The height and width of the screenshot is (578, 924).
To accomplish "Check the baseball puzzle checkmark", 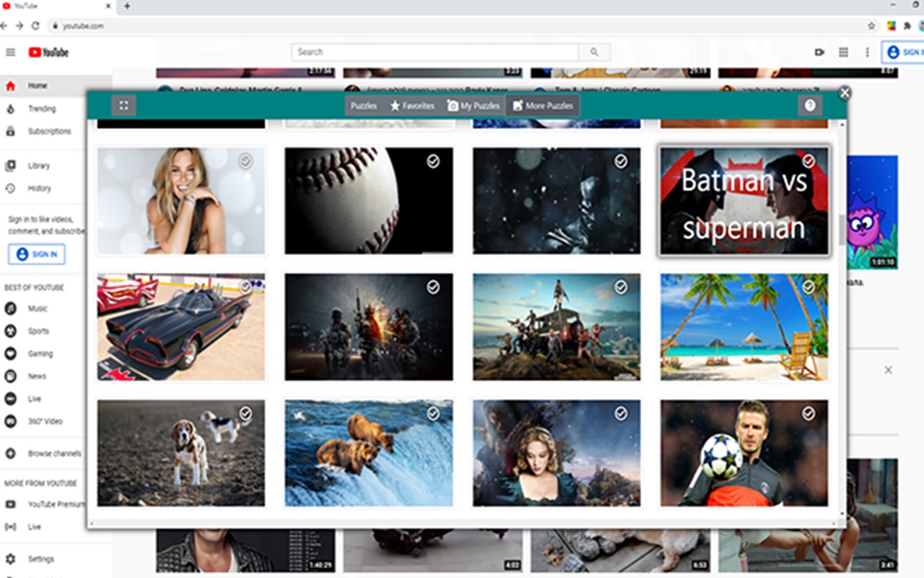I will (x=433, y=161).
